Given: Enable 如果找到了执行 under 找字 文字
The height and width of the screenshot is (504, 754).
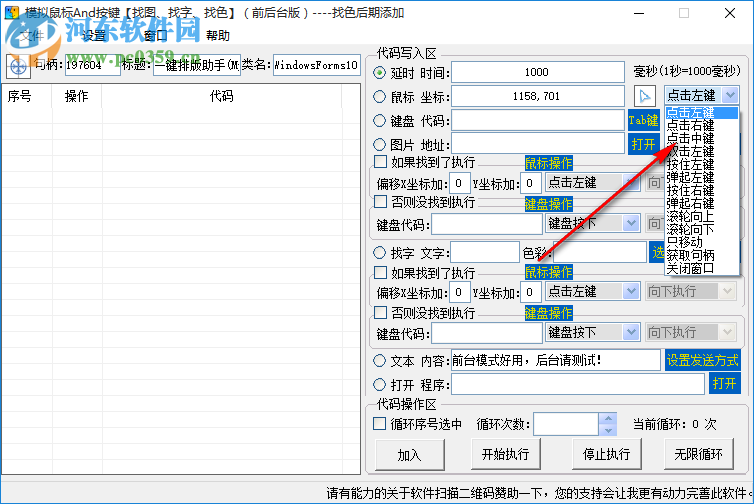Looking at the screenshot, I should pyautogui.click(x=380, y=273).
